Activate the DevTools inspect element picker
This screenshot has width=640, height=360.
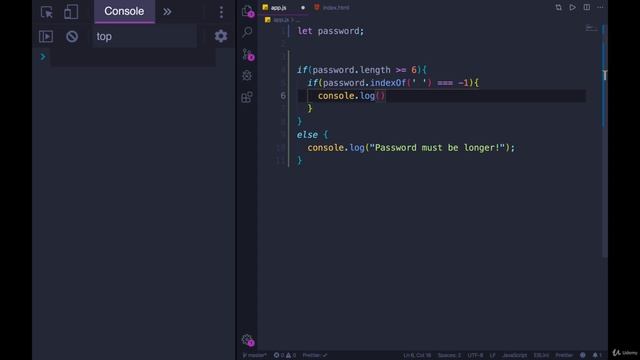tap(47, 12)
